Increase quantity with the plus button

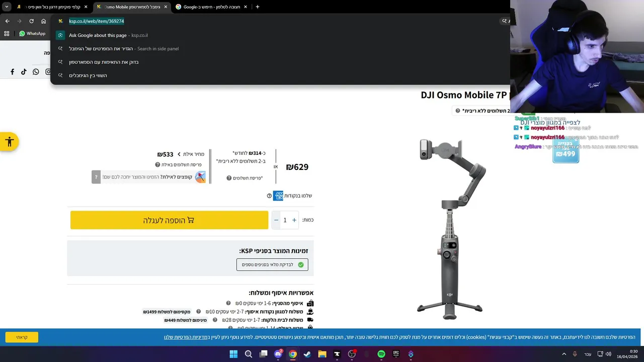(x=294, y=220)
